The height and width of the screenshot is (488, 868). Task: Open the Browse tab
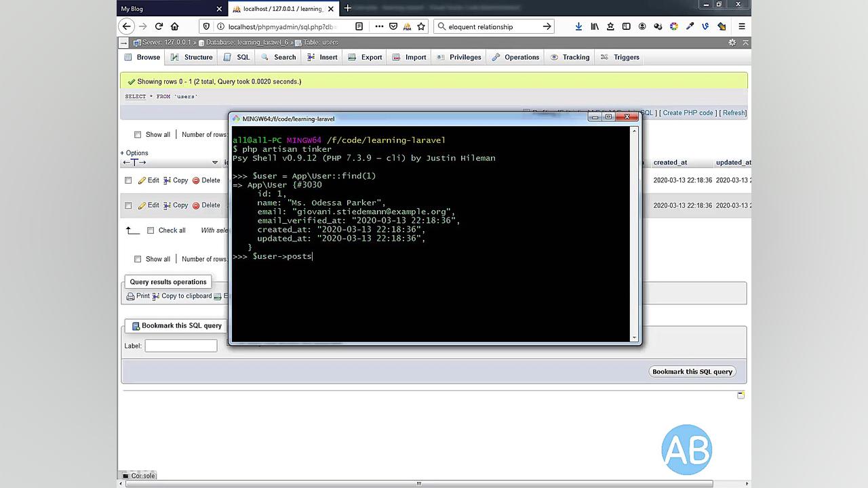tap(142, 58)
